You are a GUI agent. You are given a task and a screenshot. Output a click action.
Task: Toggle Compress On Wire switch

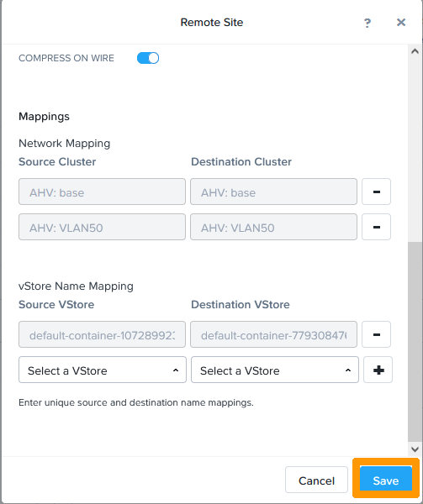click(148, 58)
